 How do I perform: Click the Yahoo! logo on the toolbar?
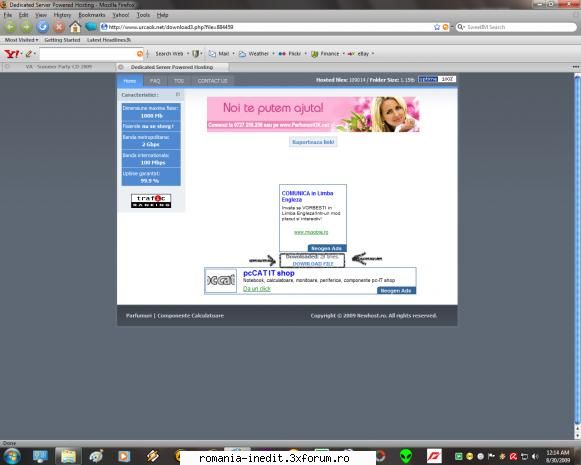pos(11,54)
